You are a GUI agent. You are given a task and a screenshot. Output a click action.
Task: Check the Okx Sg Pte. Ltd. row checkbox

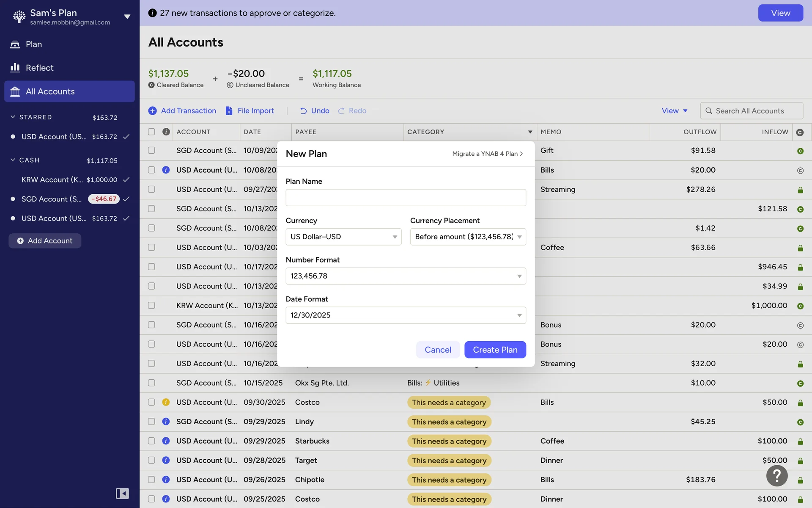coord(151,383)
